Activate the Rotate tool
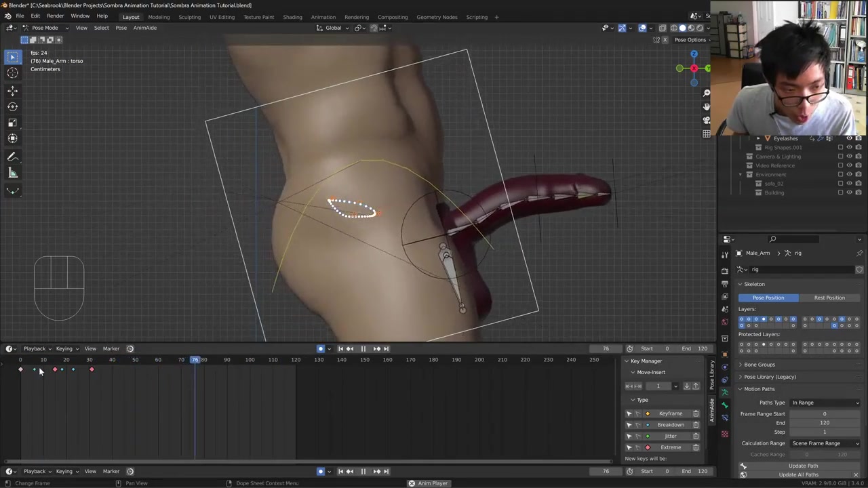 [12, 106]
